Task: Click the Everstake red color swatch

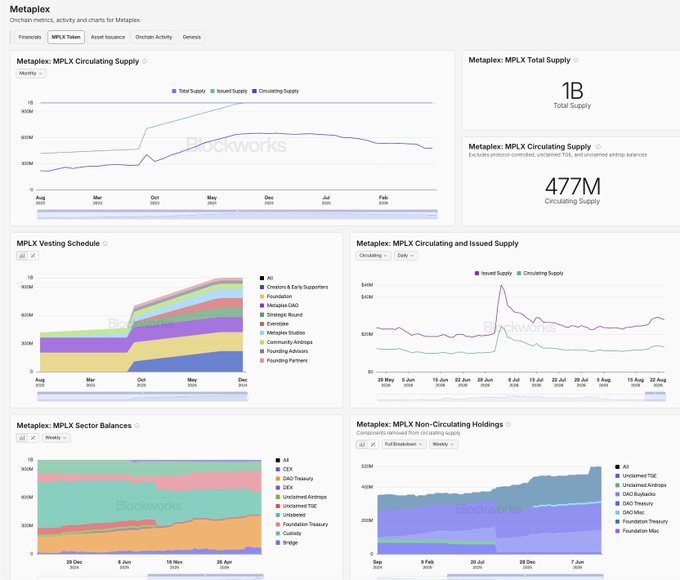Action: 262,324
